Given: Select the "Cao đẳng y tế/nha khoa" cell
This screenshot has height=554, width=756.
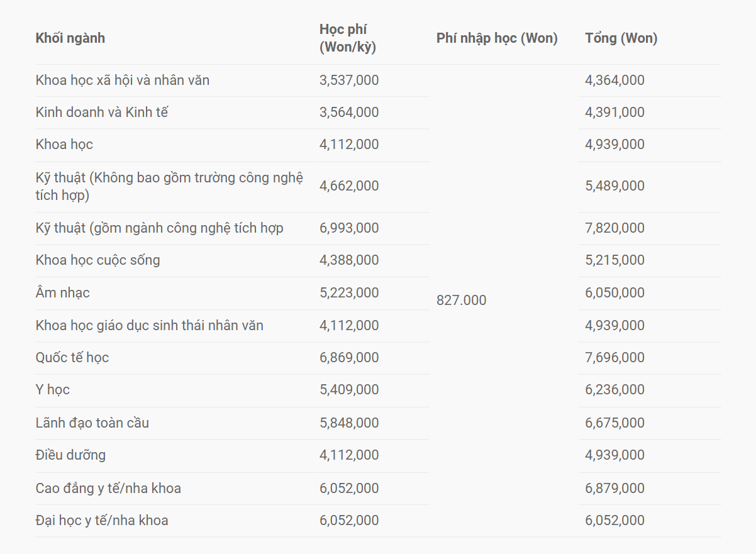Looking at the screenshot, I should [108, 489].
